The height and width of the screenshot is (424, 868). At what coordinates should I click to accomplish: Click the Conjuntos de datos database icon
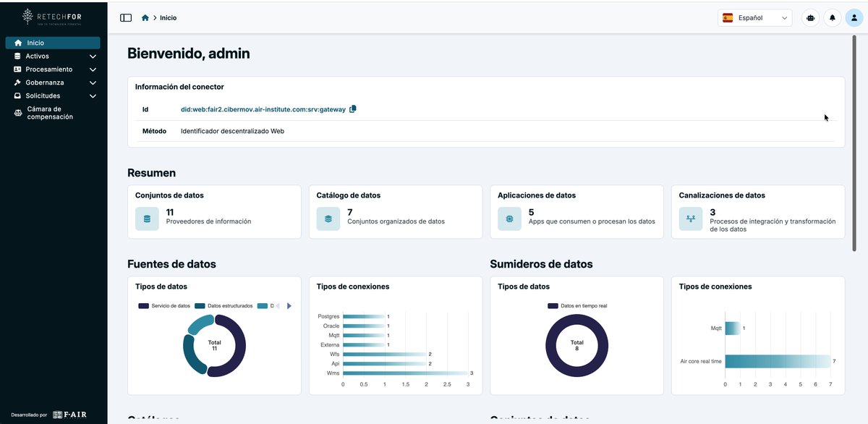click(147, 219)
